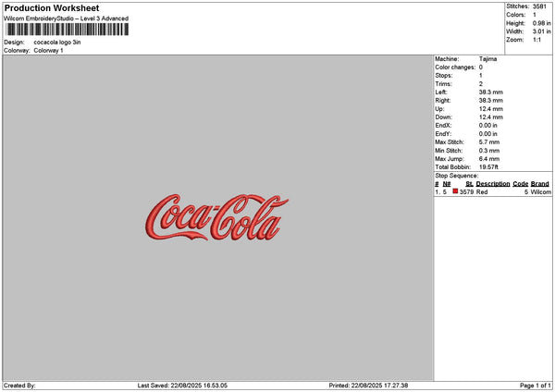Click the Code column header

pos(520,184)
